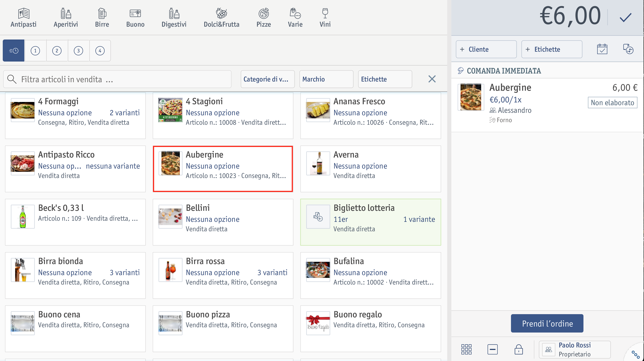Open the Buono voucher category
This screenshot has width=644, height=361.
135,17
